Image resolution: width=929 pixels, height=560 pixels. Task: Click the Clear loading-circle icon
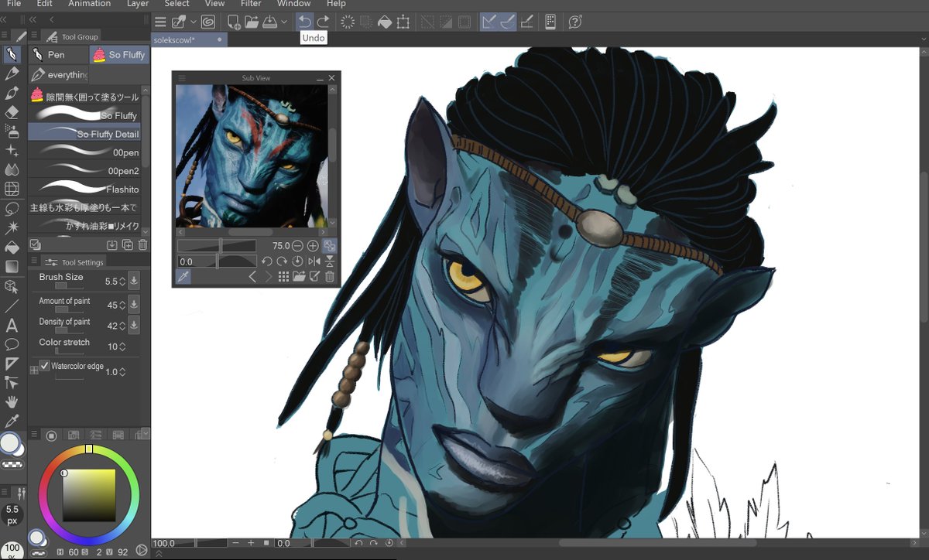[348, 22]
